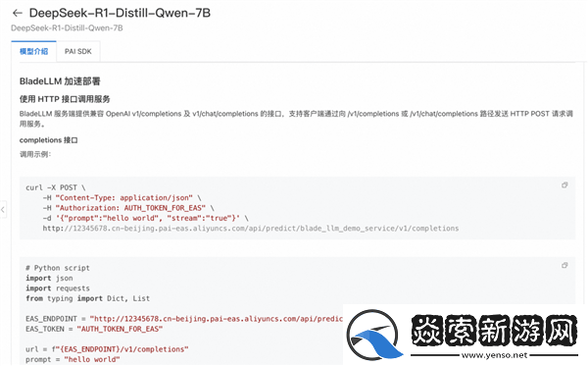This screenshot has height=366, width=588.
Task: Select the BladeLLM 加速部署 heading
Action: (60, 81)
